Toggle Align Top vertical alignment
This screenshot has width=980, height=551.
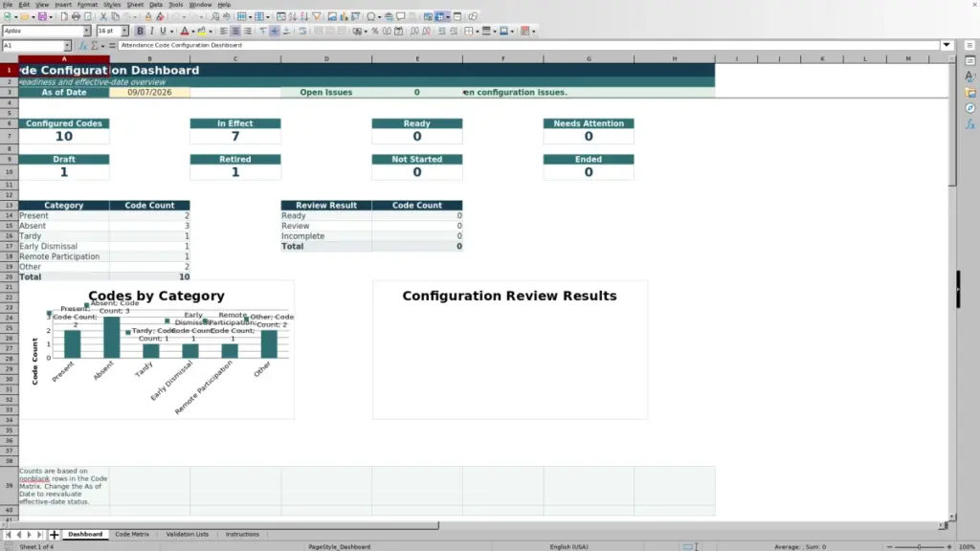[x=262, y=31]
